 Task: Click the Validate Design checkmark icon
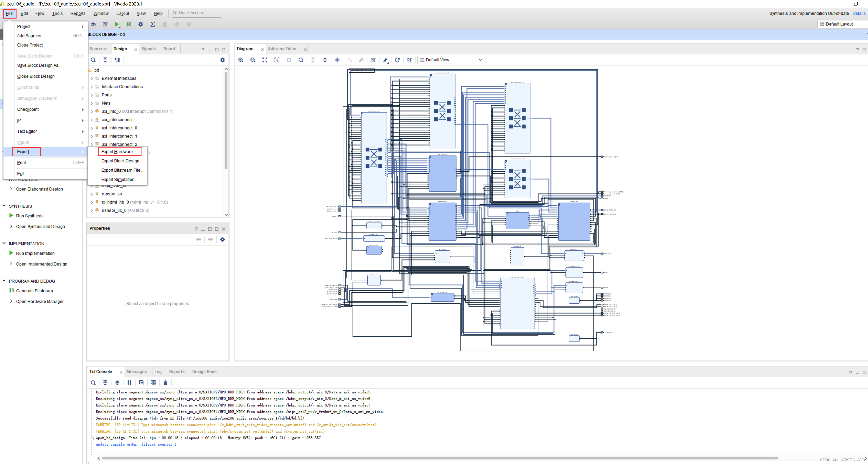click(x=373, y=60)
